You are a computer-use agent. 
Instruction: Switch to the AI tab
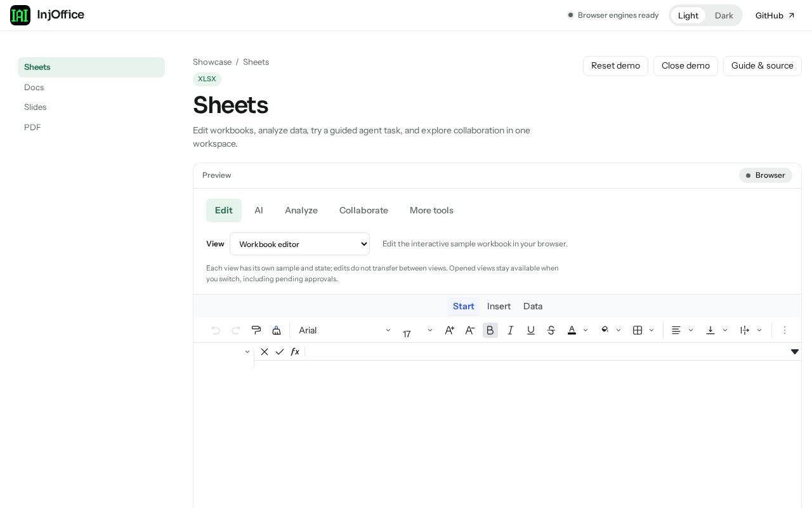tap(259, 210)
